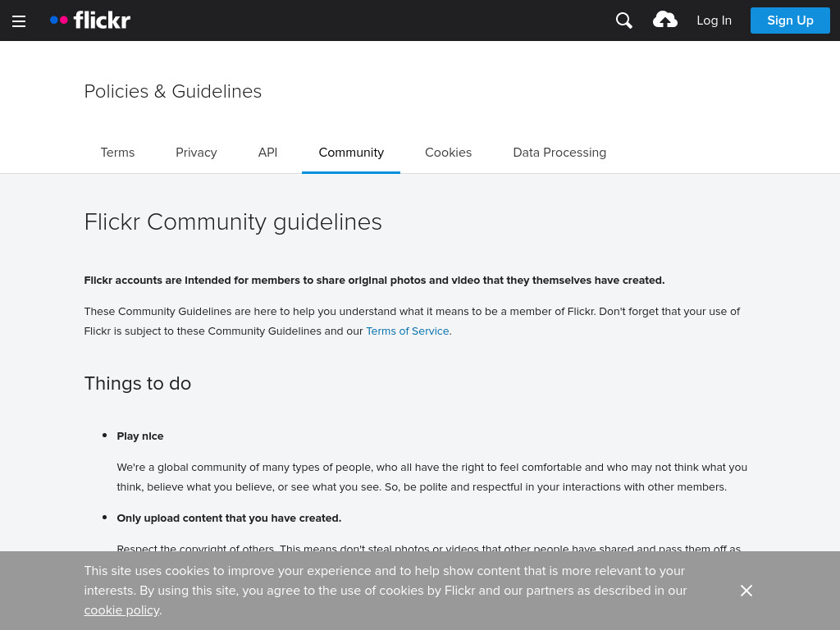
Task: Open the cookie policy link
Action: pyautogui.click(x=121, y=610)
